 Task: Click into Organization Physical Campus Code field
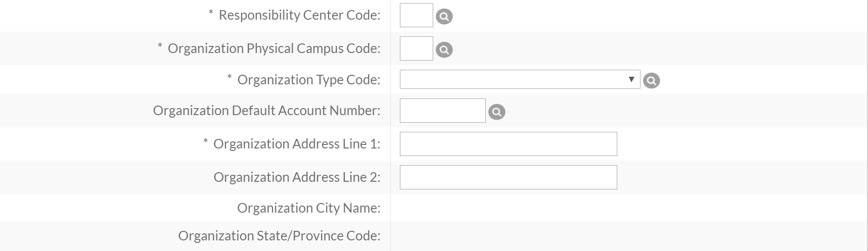(x=417, y=48)
